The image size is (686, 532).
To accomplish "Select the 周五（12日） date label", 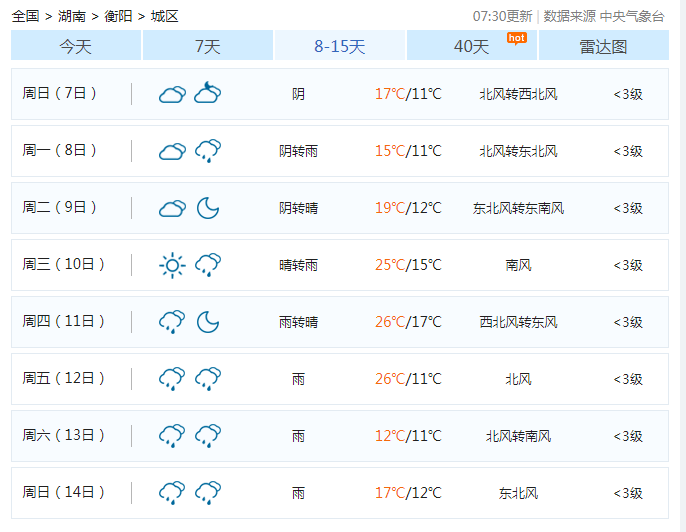I will (x=63, y=378).
